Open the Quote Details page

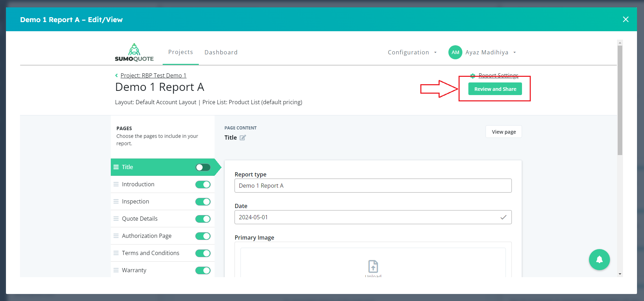[163, 219]
